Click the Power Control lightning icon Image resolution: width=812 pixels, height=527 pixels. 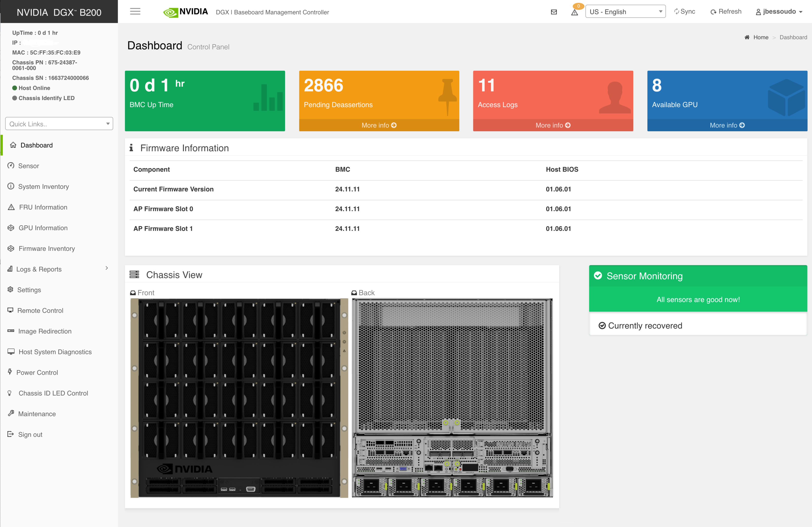(10, 371)
